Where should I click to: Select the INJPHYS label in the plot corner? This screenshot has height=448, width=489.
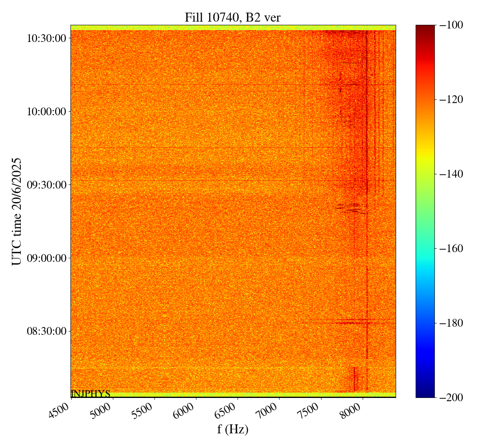click(x=90, y=394)
